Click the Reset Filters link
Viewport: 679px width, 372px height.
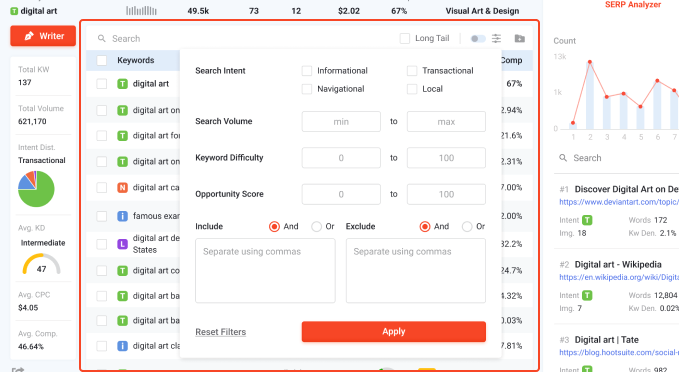click(220, 332)
